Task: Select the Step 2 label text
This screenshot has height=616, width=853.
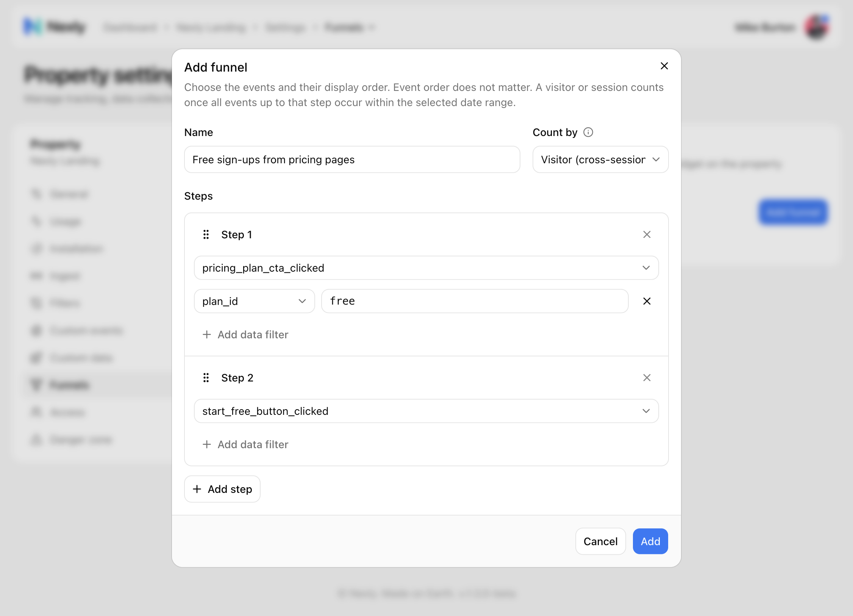Action: tap(237, 378)
